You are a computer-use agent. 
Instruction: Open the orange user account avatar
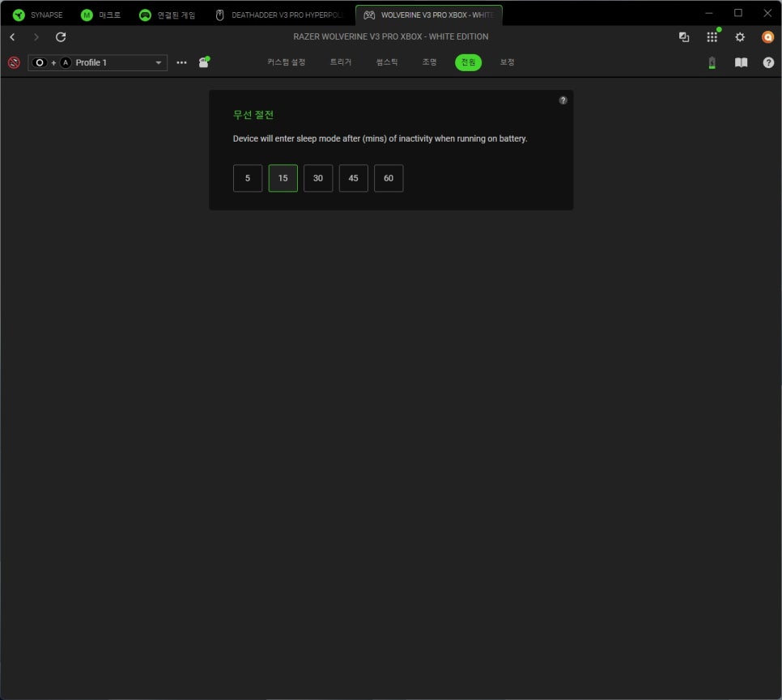(768, 37)
